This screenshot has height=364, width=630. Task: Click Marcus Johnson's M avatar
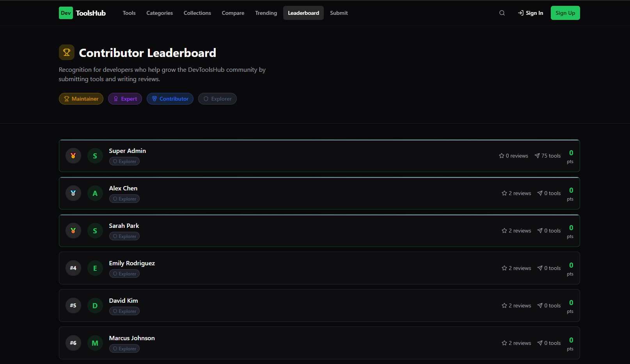[x=95, y=343]
